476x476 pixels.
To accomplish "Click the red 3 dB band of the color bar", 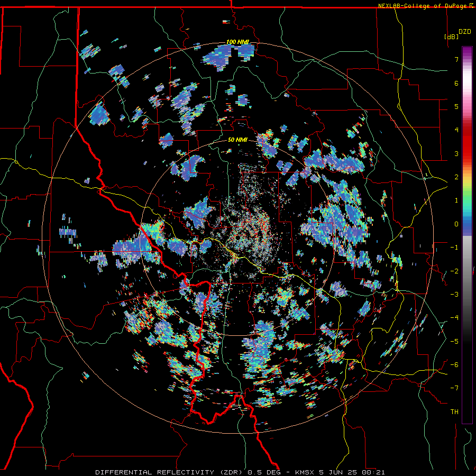I will pyautogui.click(x=467, y=153).
